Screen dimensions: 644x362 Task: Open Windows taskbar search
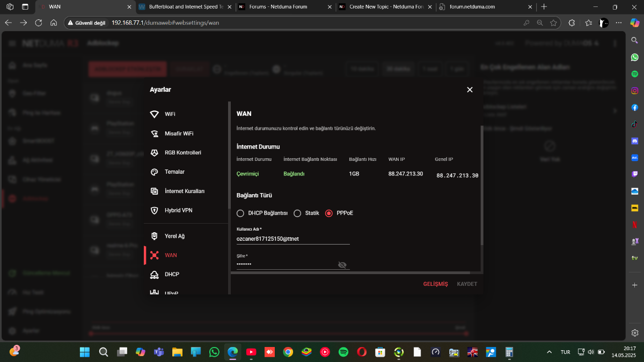point(104,352)
